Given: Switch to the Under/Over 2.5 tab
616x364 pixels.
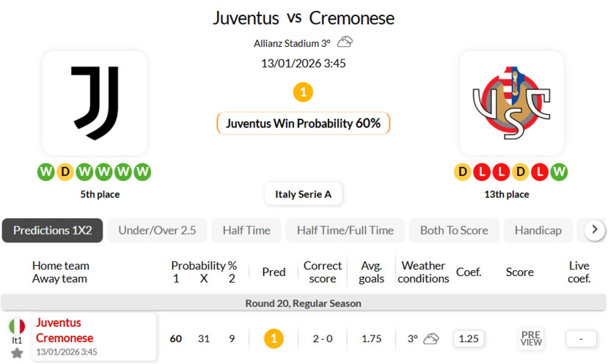Looking at the screenshot, I should (157, 230).
